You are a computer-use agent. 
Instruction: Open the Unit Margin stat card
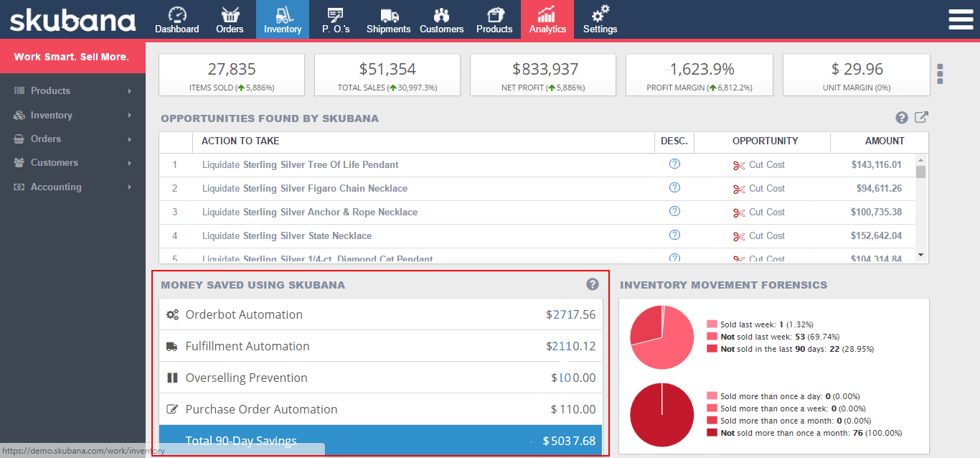point(857,75)
